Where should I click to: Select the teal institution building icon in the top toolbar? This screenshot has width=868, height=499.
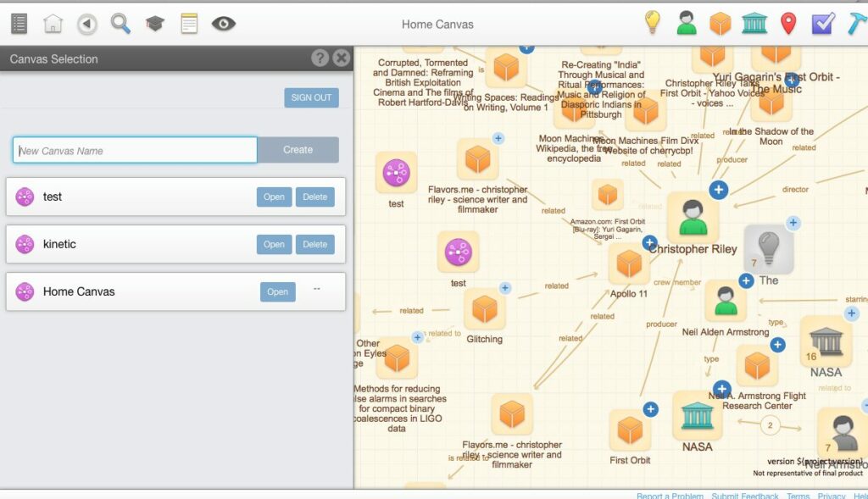754,24
